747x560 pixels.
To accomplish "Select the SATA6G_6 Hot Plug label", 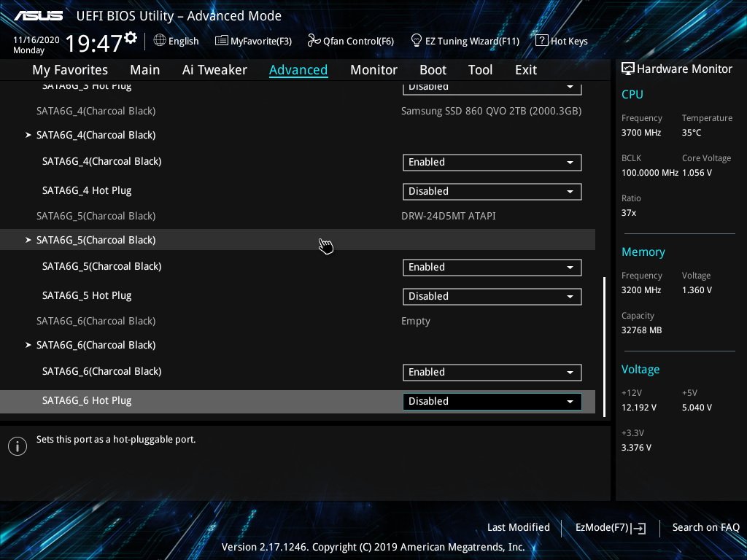I will coord(87,401).
